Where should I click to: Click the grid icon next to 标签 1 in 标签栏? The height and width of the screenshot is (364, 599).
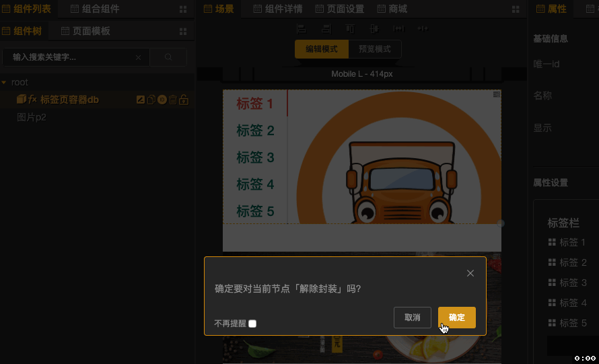pyautogui.click(x=552, y=242)
